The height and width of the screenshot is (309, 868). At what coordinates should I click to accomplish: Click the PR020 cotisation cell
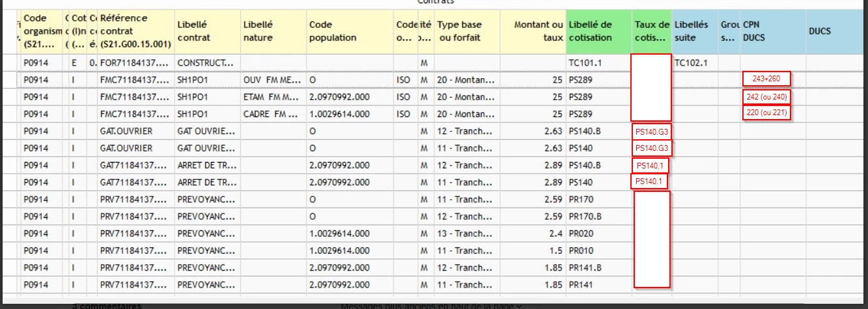tap(599, 233)
